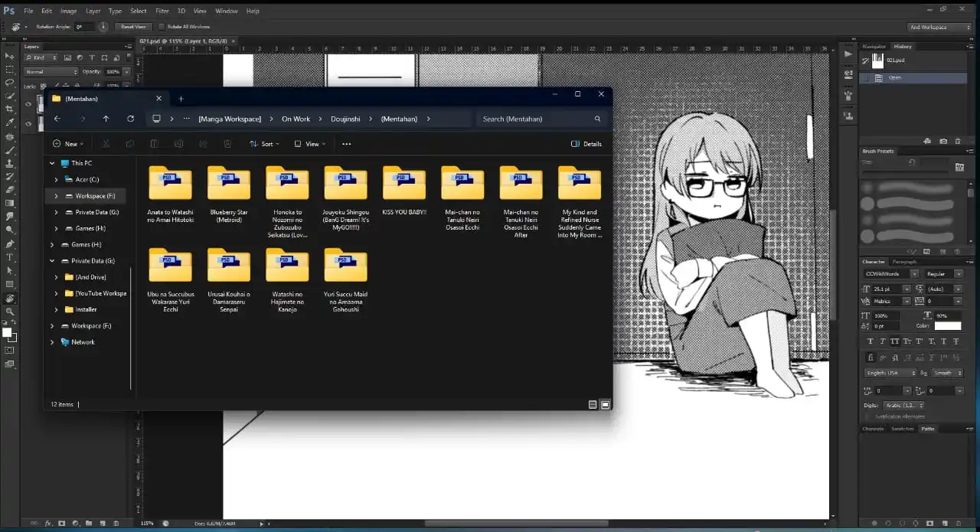Toggle visibility of the top layer
The image size is (980, 532).
click(x=28, y=105)
